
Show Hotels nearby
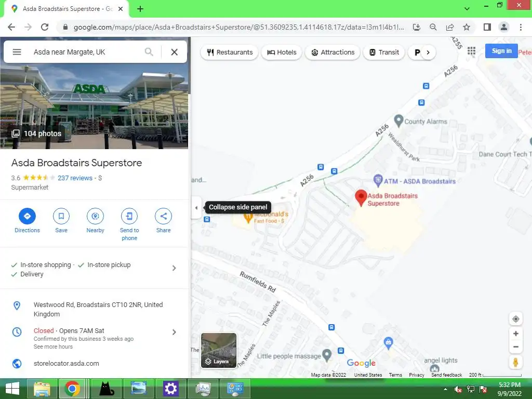(282, 52)
